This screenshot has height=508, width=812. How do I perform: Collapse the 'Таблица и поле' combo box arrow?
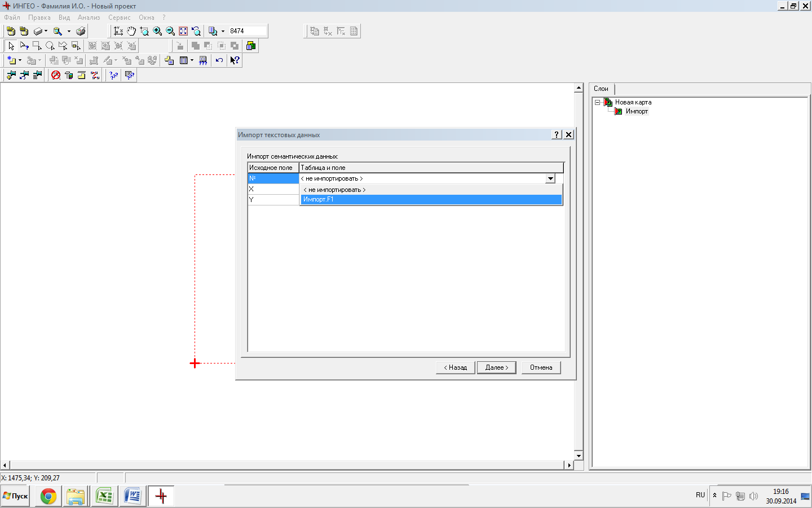tap(550, 178)
